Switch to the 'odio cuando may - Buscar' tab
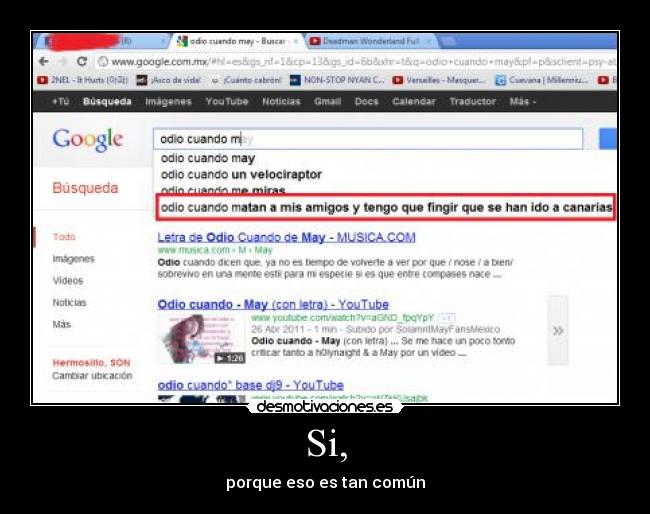Image resolution: width=650 pixels, height=514 pixels. (x=236, y=41)
